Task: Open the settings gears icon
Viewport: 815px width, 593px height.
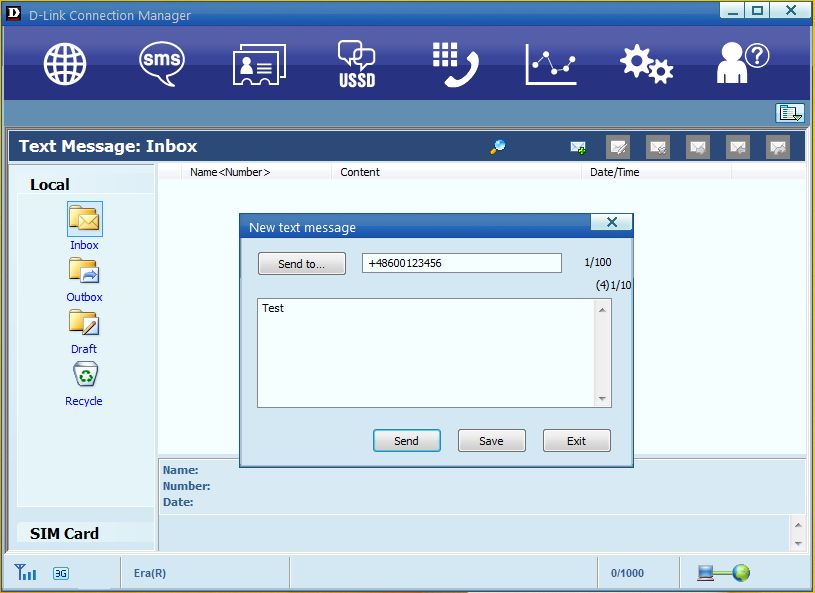Action: (647, 64)
